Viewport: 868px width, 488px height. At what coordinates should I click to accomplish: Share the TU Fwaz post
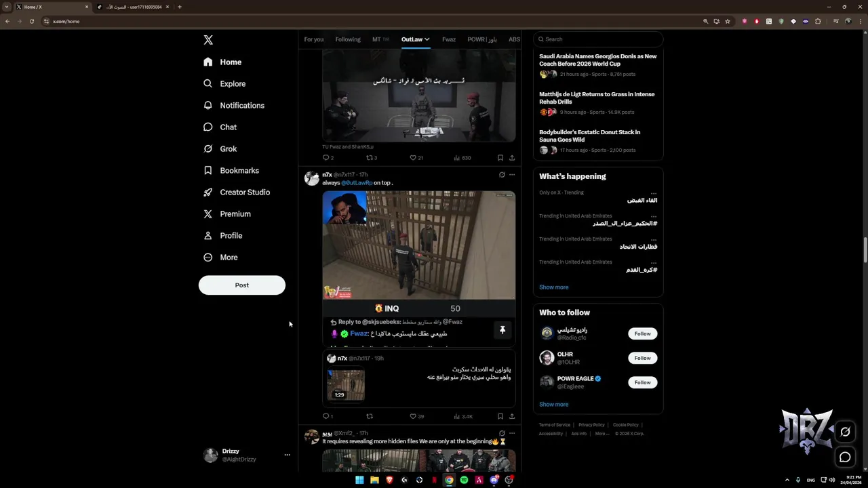(512, 157)
